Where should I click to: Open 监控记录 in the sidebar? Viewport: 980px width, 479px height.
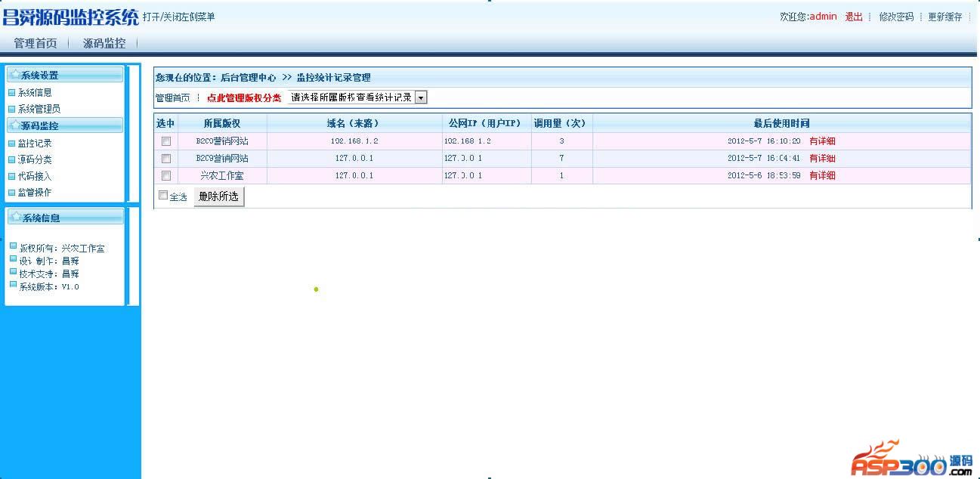click(x=35, y=144)
